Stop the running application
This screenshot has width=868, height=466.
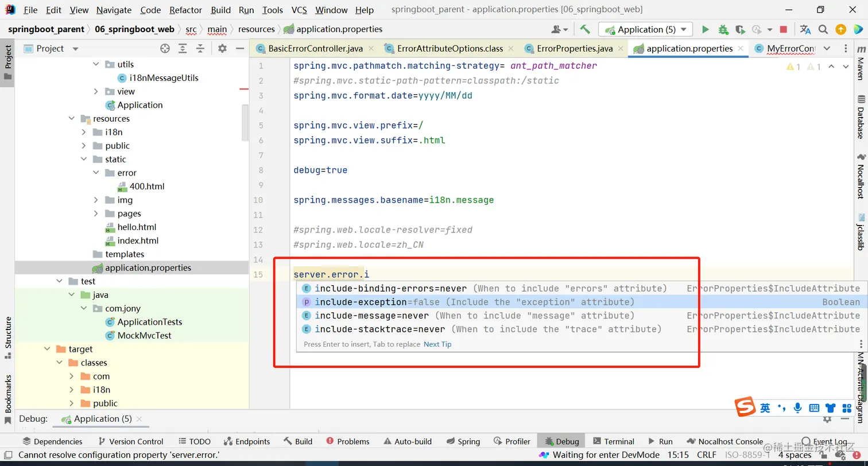784,29
